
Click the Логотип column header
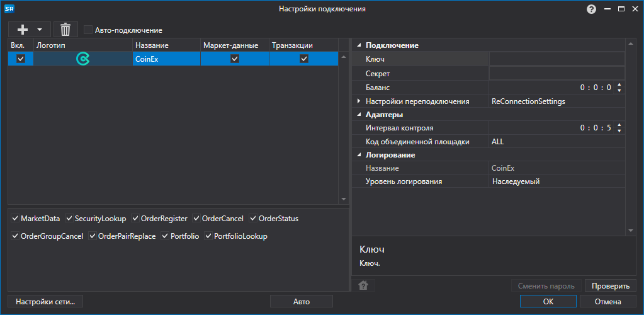pos(83,45)
